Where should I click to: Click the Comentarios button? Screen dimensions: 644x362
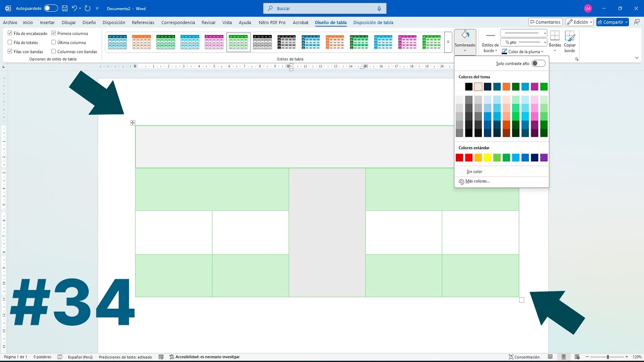coord(545,22)
